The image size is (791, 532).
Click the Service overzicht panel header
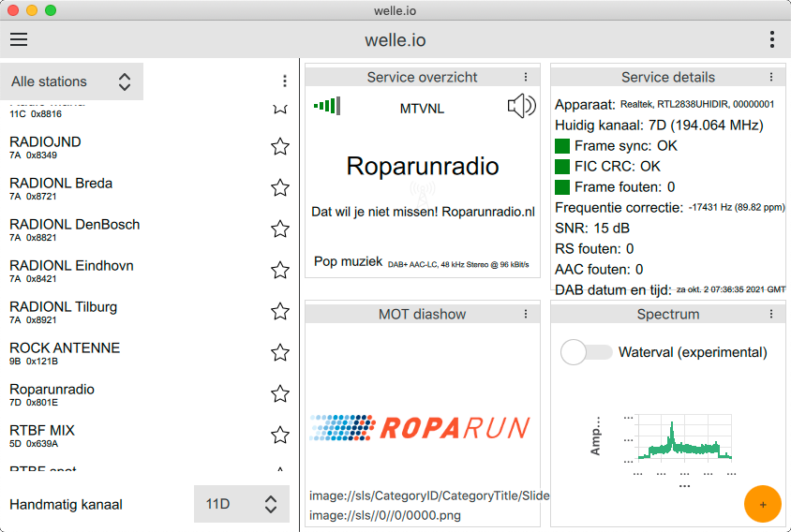423,77
